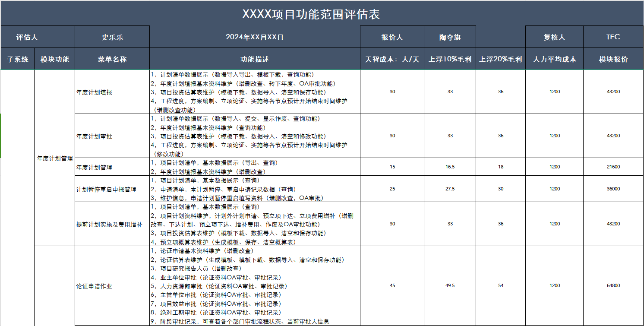The width and height of the screenshot is (644, 326).
Task: Click cost value 30 in the 年度计划审批 row
Action: (x=392, y=136)
